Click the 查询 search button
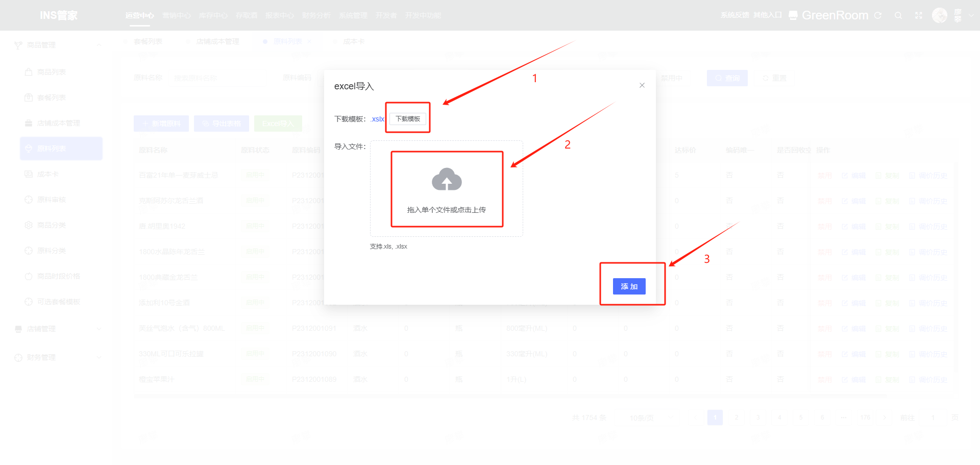 [x=727, y=78]
